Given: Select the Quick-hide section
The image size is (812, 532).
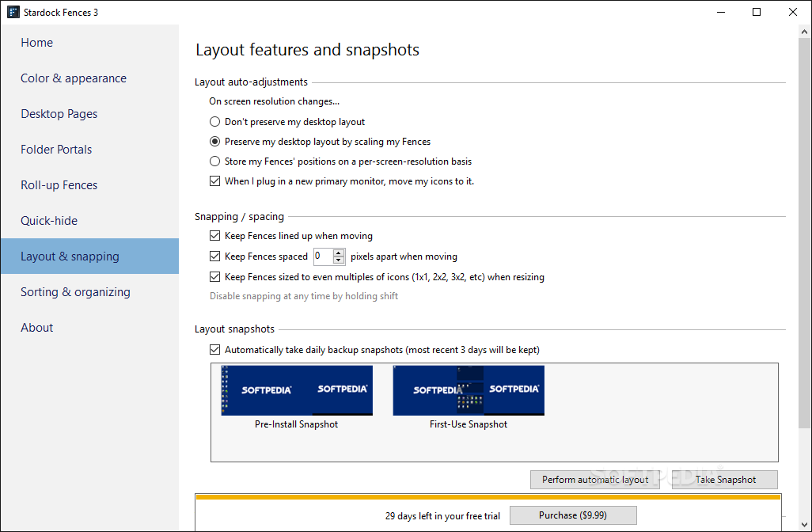Looking at the screenshot, I should coord(89,221).
